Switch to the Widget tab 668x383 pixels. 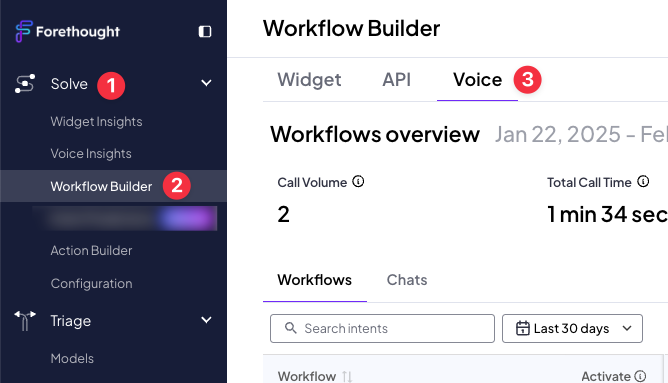click(309, 80)
